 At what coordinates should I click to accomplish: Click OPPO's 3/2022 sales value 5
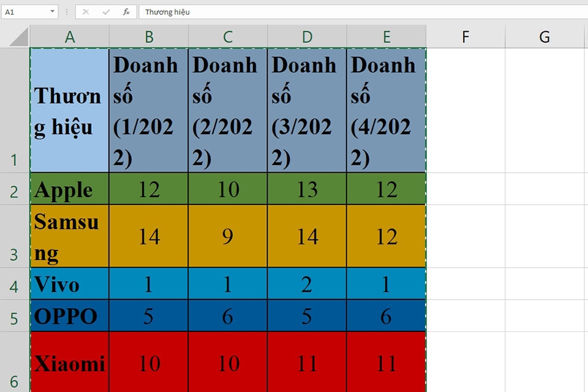pos(307,315)
